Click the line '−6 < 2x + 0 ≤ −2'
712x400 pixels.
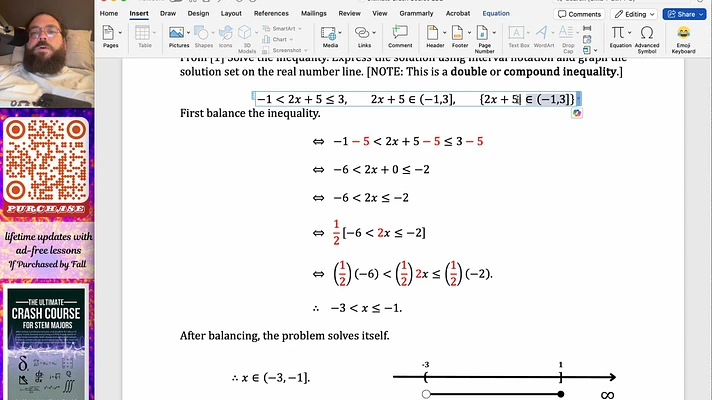click(x=381, y=169)
